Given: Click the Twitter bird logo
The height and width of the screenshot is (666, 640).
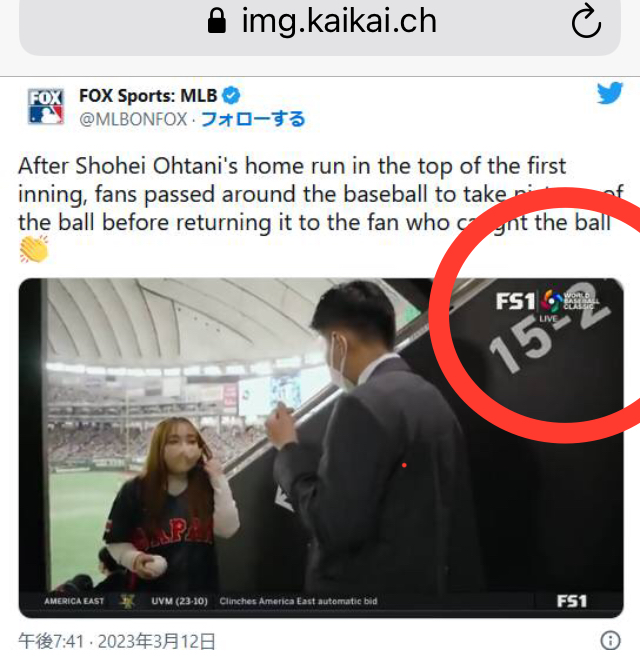Looking at the screenshot, I should coord(610,93).
